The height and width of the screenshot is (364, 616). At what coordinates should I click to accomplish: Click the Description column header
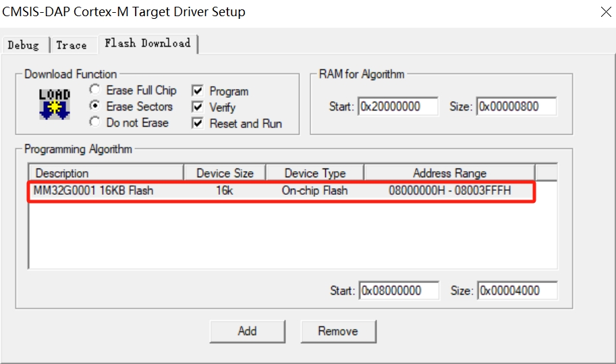point(106,173)
